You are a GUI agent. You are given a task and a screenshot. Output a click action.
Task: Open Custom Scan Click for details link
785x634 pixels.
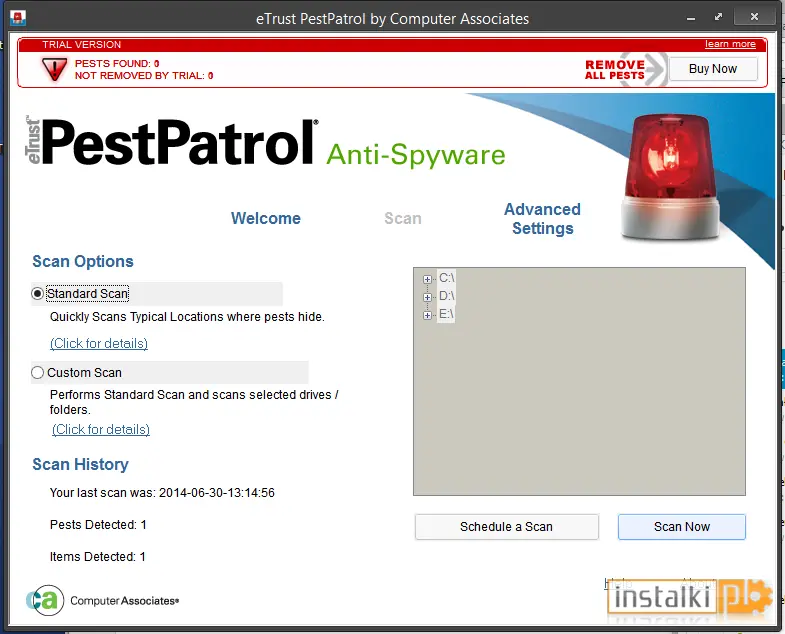[x=101, y=430]
